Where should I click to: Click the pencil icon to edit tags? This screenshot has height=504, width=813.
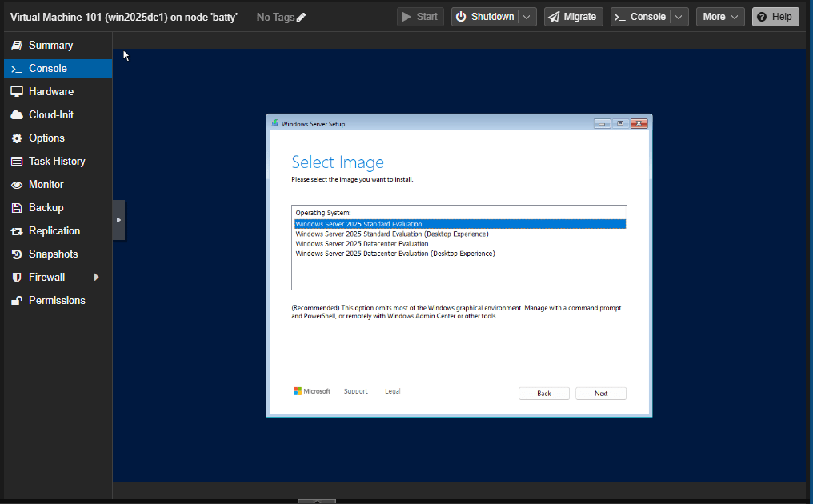coord(302,18)
